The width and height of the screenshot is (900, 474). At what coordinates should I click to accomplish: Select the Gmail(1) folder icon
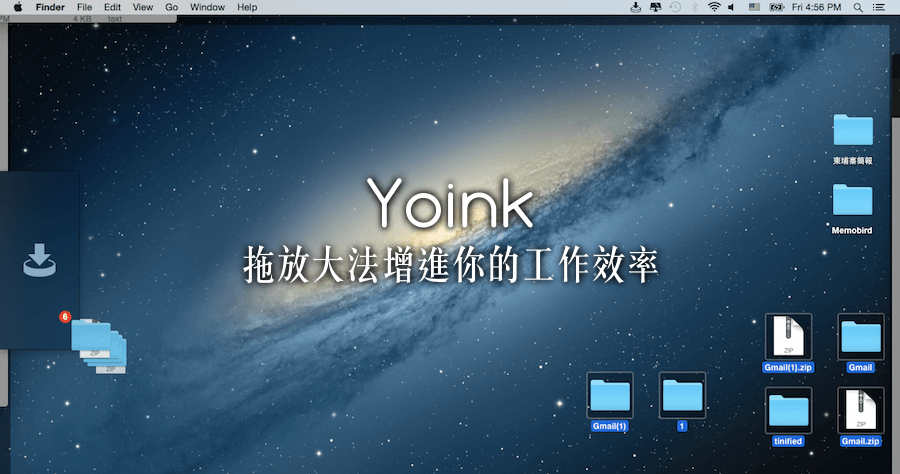coord(610,395)
